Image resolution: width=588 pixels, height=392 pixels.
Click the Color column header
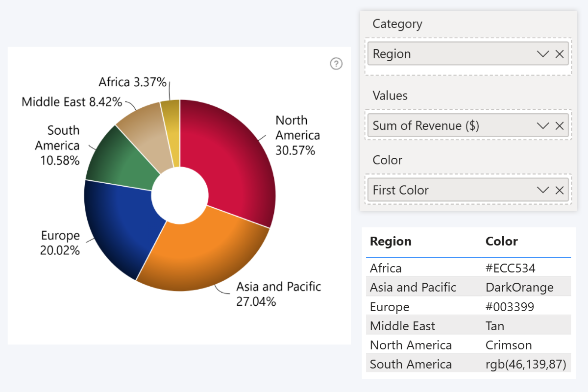pos(501,241)
